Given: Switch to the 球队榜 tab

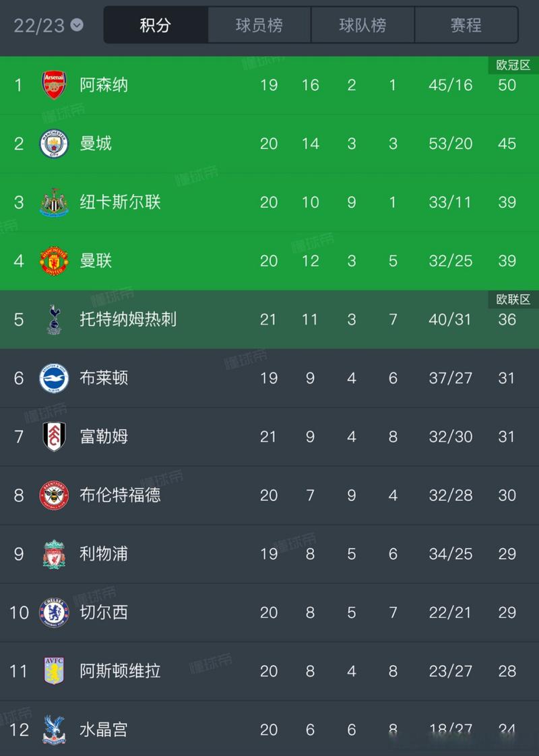Looking at the screenshot, I should pyautogui.click(x=362, y=25).
